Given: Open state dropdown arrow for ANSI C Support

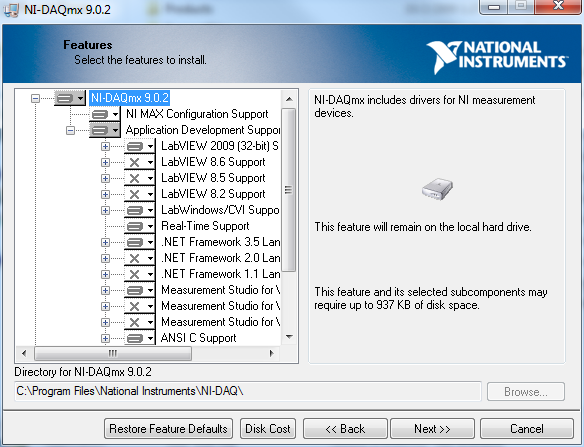Looking at the screenshot, I should point(150,338).
